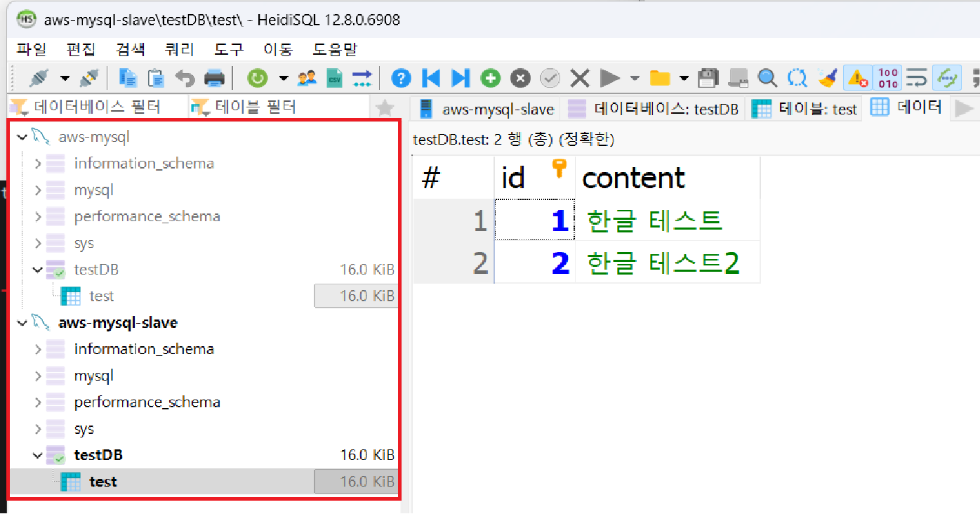Click the Post changes checkmark icon
Screen dimensions: 980x514
click(x=550, y=77)
